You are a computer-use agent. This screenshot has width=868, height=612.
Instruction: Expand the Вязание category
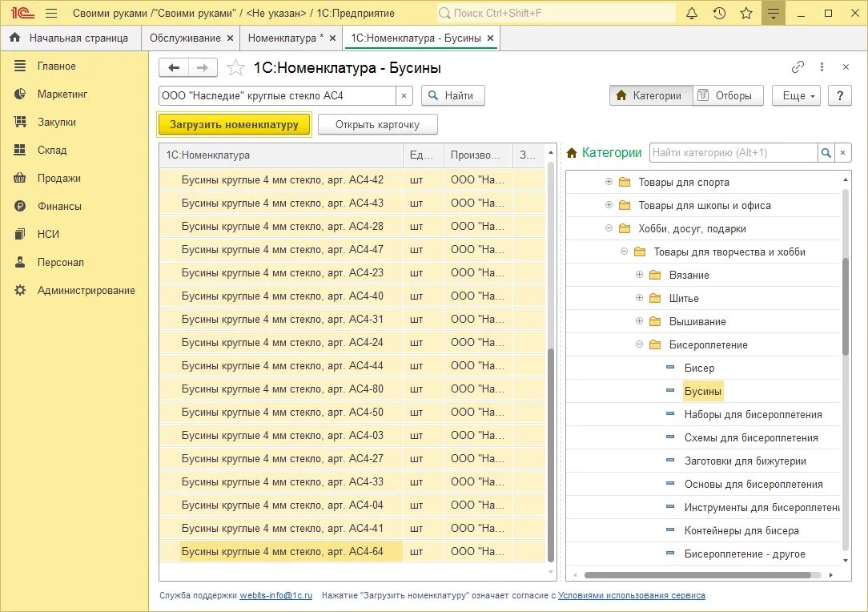tap(639, 275)
